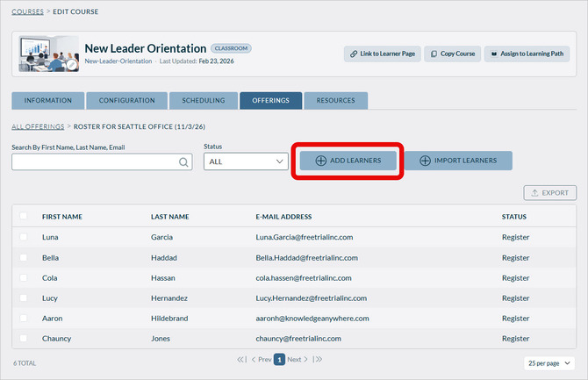Click Prev page link
The image size is (588, 380).
(x=262, y=359)
